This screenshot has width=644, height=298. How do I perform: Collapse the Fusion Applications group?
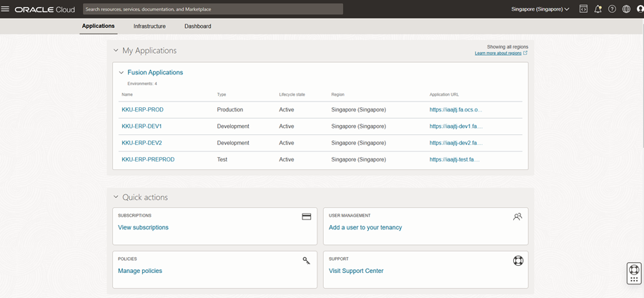(x=122, y=73)
